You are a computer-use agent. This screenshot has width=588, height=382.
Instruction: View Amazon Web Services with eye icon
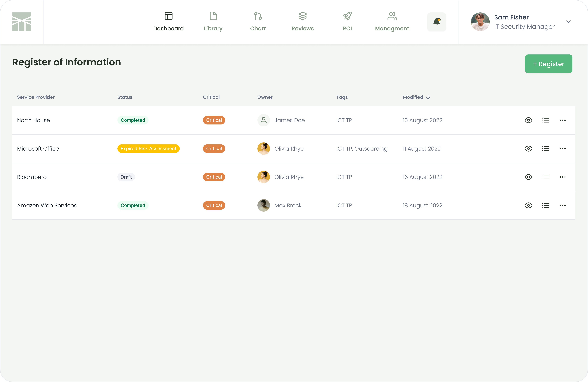click(528, 205)
